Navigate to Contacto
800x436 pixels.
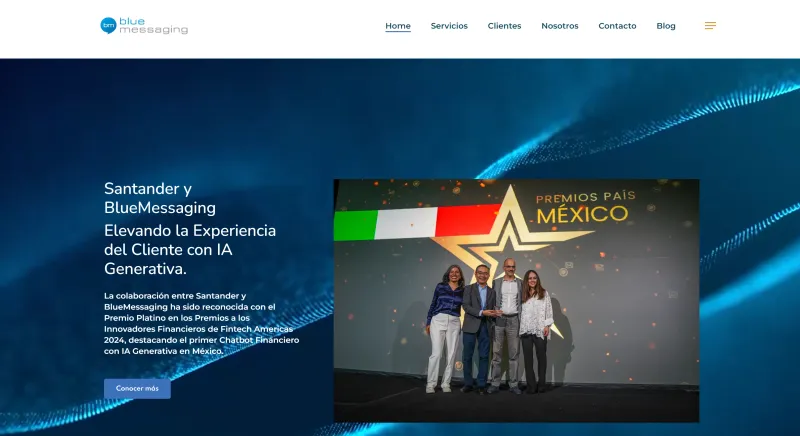[x=617, y=26]
